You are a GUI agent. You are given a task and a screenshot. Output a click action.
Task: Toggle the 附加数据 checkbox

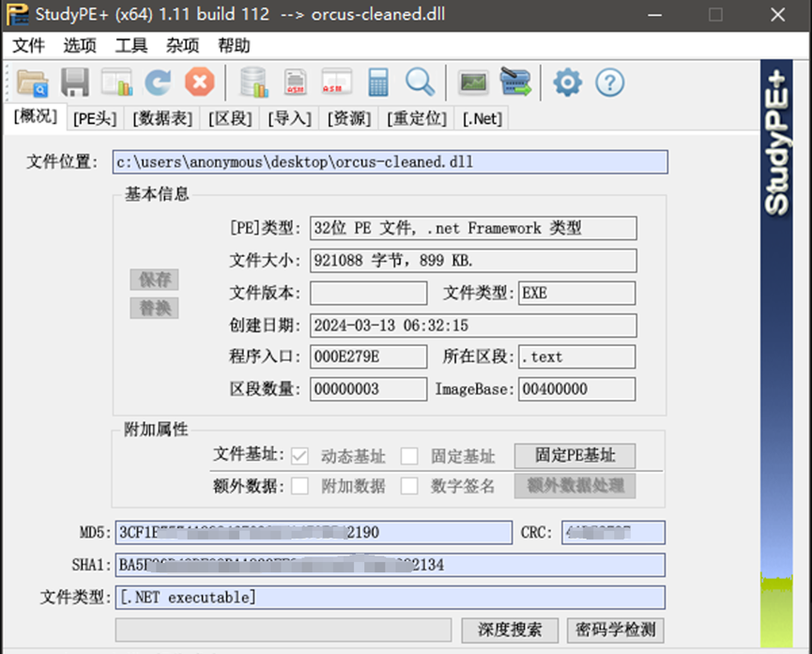299,486
